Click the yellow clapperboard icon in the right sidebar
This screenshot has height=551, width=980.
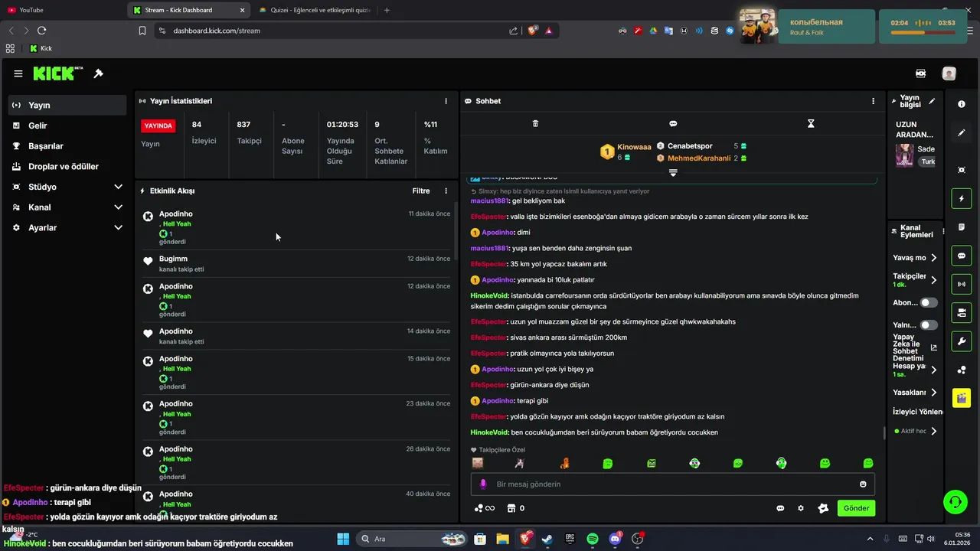[x=962, y=398]
